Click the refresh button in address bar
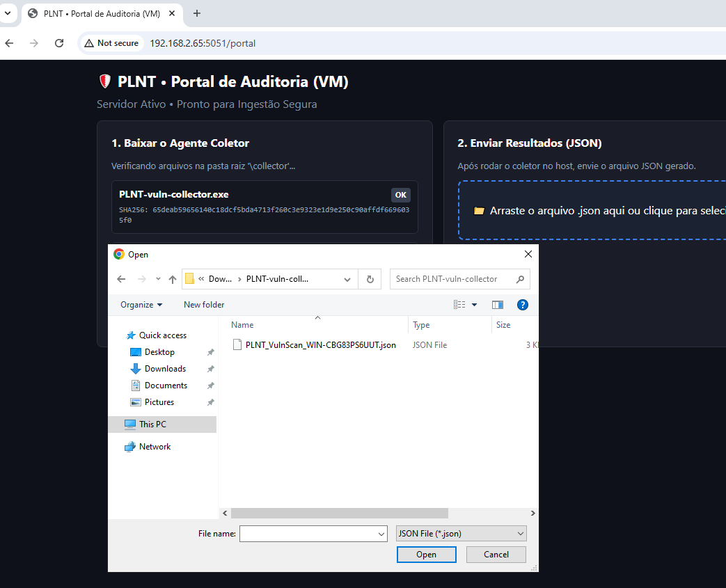726x588 pixels. 370,279
